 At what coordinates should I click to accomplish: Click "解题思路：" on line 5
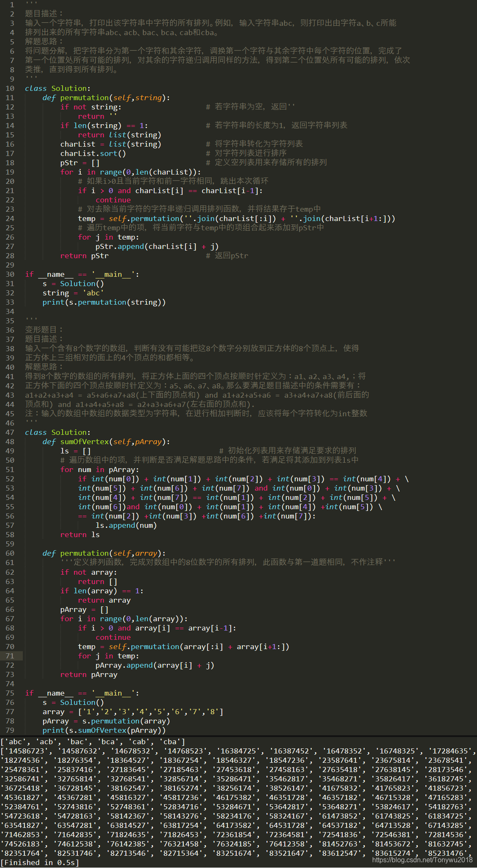(45, 41)
